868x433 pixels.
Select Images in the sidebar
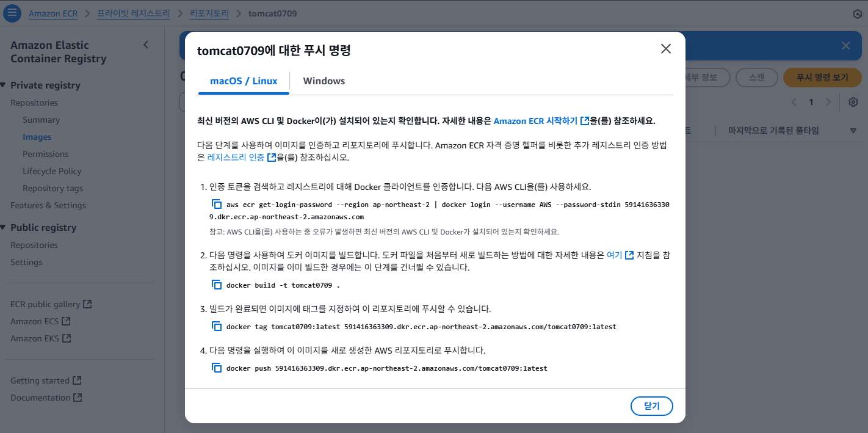click(37, 137)
